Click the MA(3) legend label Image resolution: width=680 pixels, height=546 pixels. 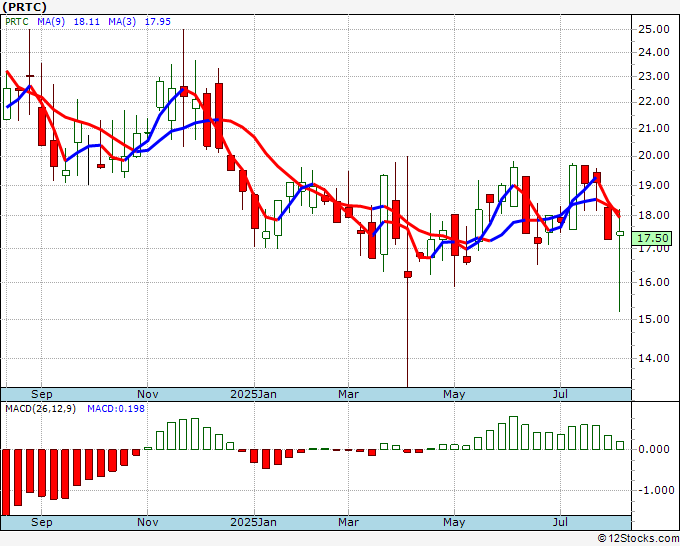pos(122,22)
